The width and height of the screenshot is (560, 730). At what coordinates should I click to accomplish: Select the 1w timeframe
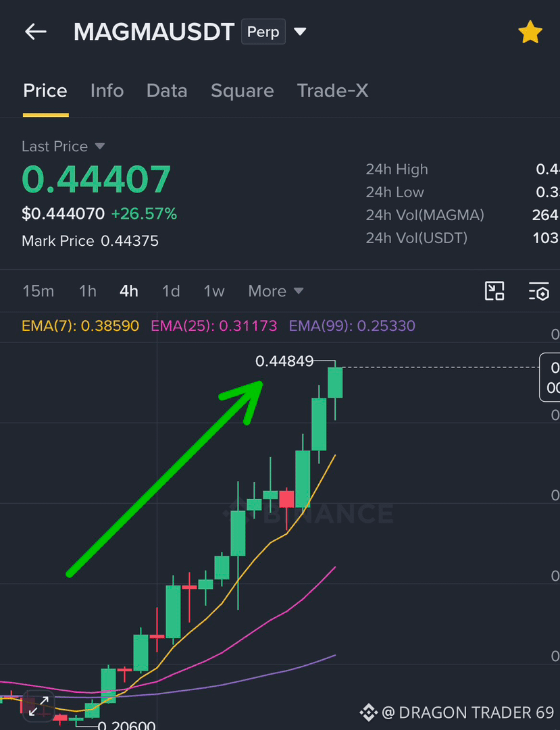pyautogui.click(x=214, y=292)
